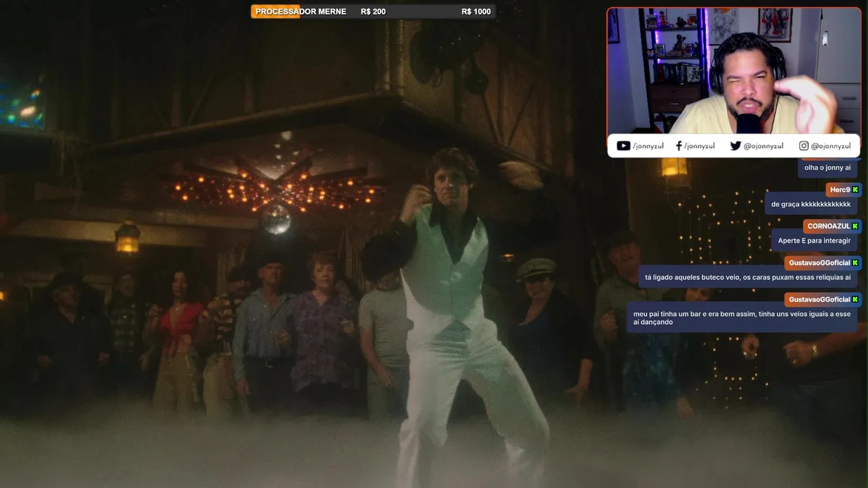This screenshot has height=488, width=868.
Task: Select chat username Herc9
Action: (840, 190)
